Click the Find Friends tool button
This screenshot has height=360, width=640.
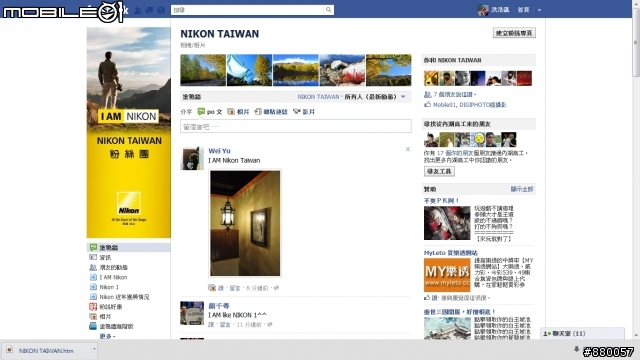(439, 171)
